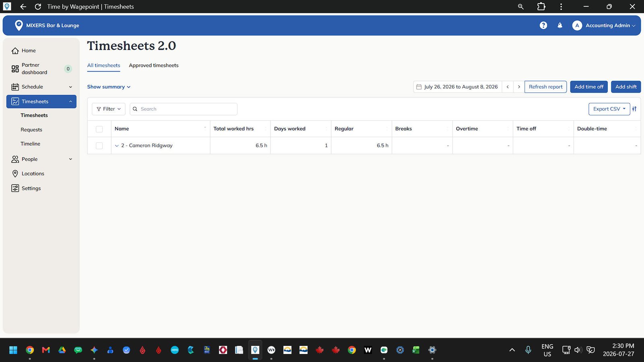Expand the Cameron Ridgway row chevron
The height and width of the screenshot is (362, 644).
coord(117,146)
